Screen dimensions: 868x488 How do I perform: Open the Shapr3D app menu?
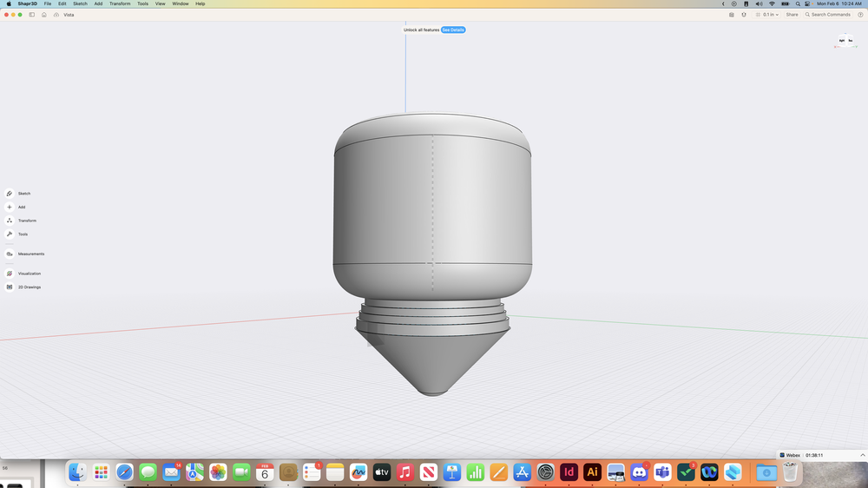(x=27, y=3)
